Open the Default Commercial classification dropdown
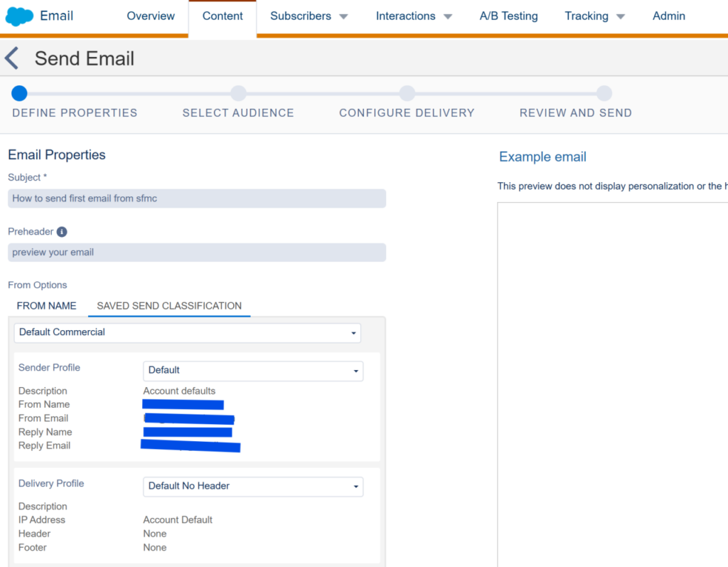The height and width of the screenshot is (567, 728). [x=187, y=333]
